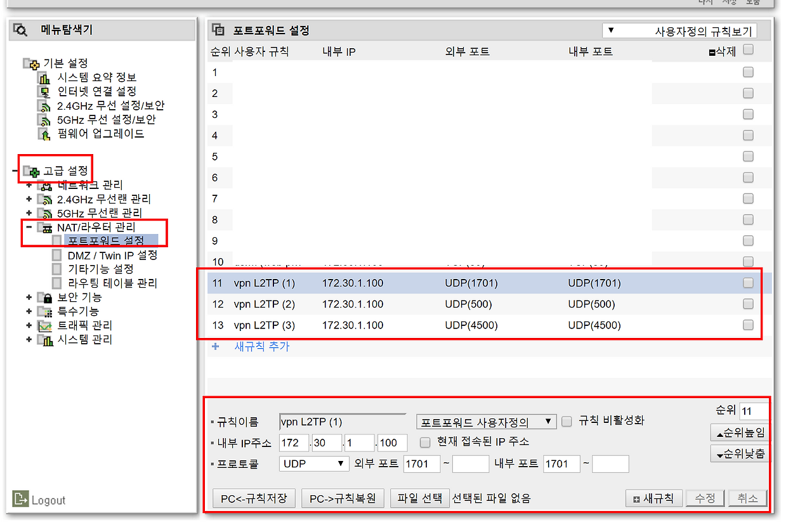Select the 트래픽 관리 checkmark icon
812x525 pixels.
pyautogui.click(x=46, y=325)
